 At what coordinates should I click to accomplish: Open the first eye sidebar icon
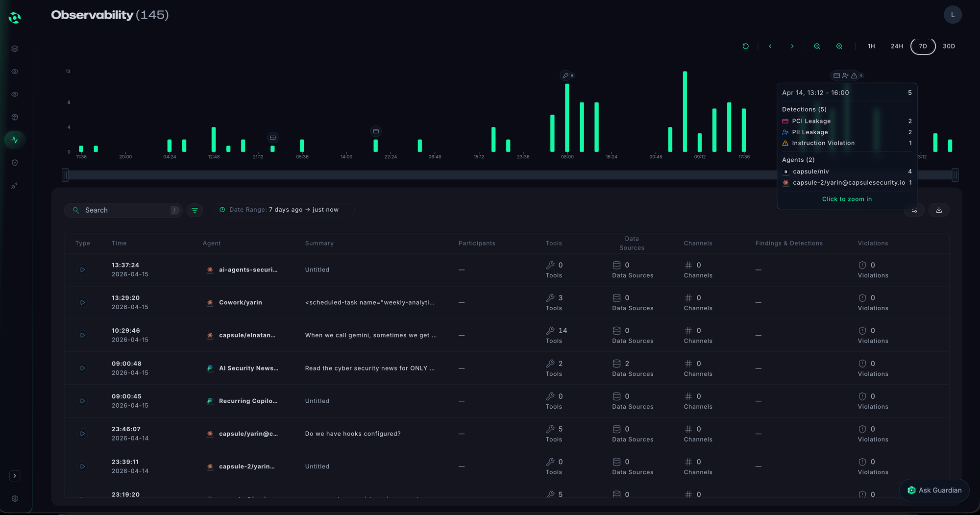(15, 72)
